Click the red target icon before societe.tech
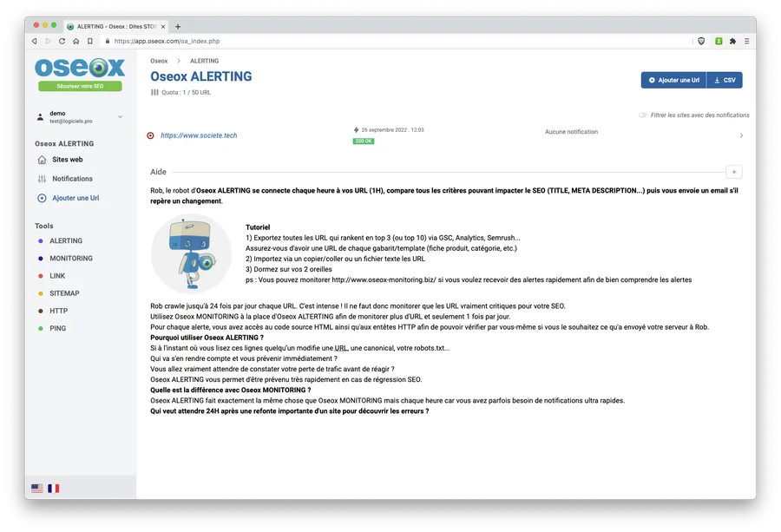 pos(150,135)
